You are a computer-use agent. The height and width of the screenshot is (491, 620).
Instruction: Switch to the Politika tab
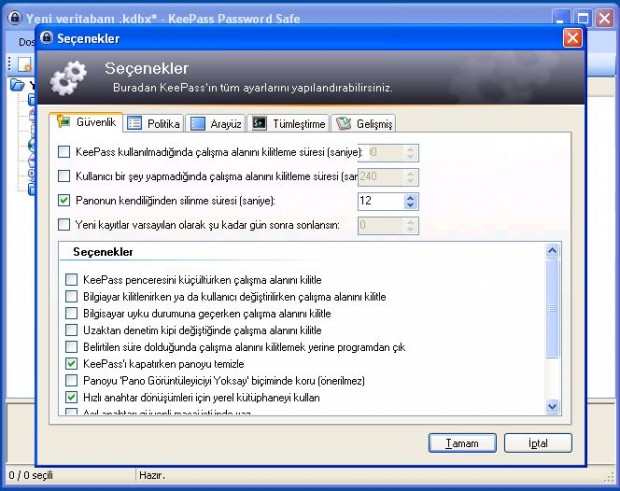(x=153, y=124)
